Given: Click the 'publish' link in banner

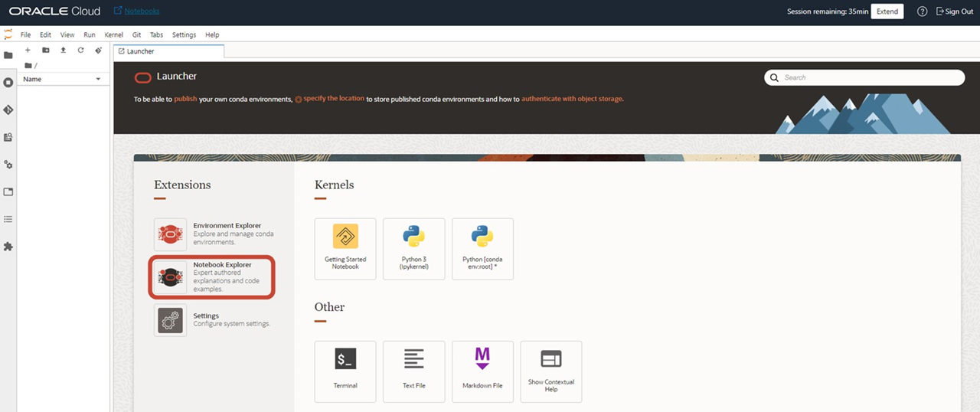Looking at the screenshot, I should tap(185, 99).
